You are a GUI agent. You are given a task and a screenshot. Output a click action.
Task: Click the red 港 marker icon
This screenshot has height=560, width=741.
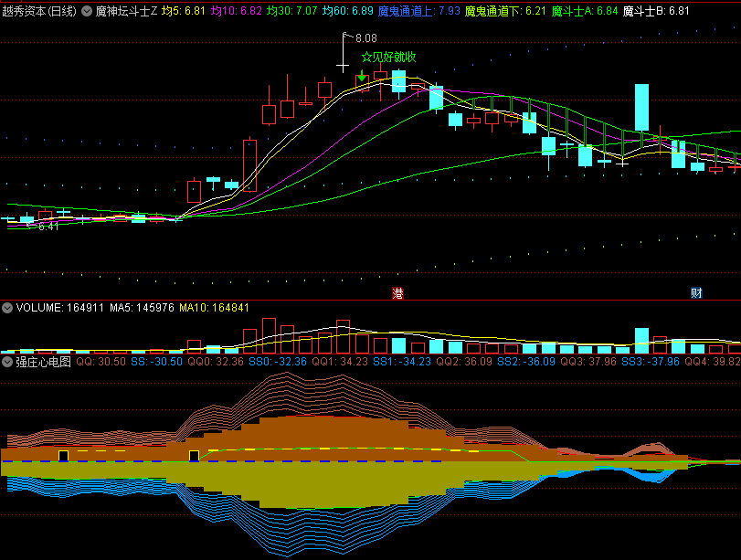(x=397, y=293)
